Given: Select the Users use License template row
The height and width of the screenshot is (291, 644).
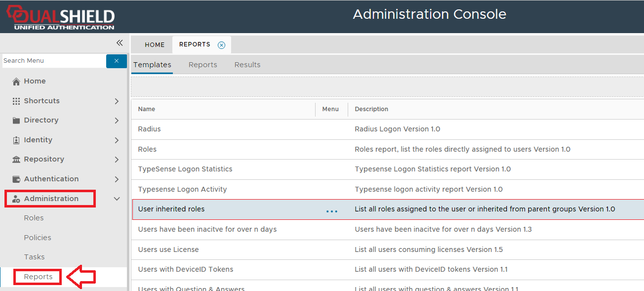Looking at the screenshot, I should tap(168, 249).
